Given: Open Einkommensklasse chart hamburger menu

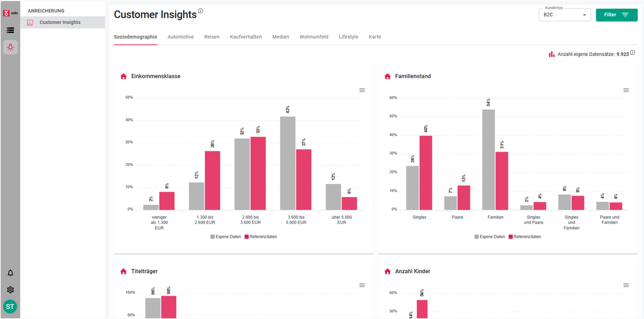Looking at the screenshot, I should (x=362, y=90).
